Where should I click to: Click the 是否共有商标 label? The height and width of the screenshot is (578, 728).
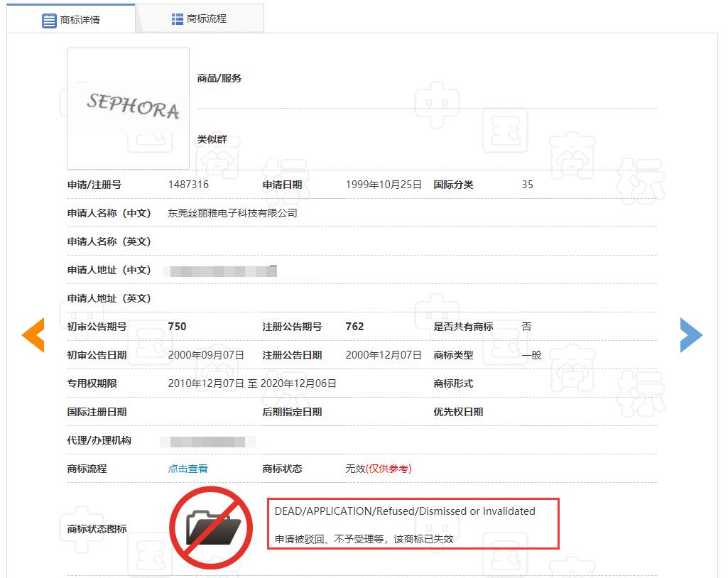tap(463, 327)
